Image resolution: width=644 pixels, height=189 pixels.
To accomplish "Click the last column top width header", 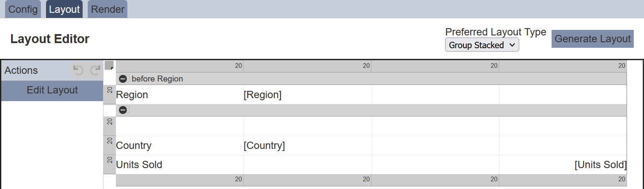I will point(563,66).
